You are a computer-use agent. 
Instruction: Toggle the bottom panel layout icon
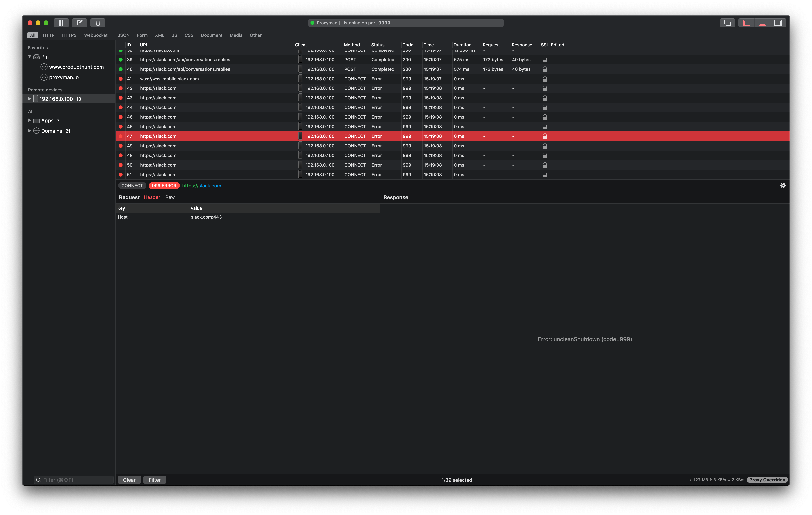pos(762,23)
